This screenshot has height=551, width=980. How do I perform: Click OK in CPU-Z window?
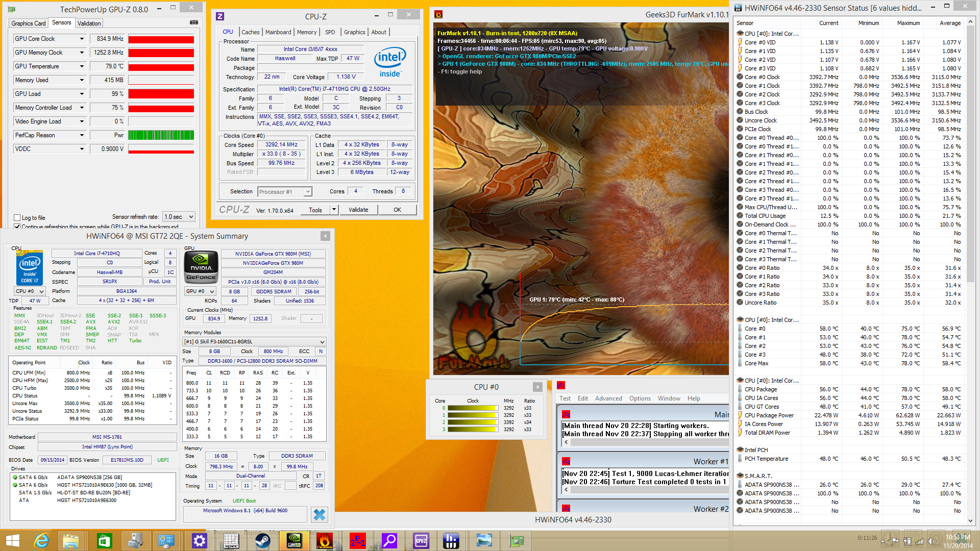(397, 210)
